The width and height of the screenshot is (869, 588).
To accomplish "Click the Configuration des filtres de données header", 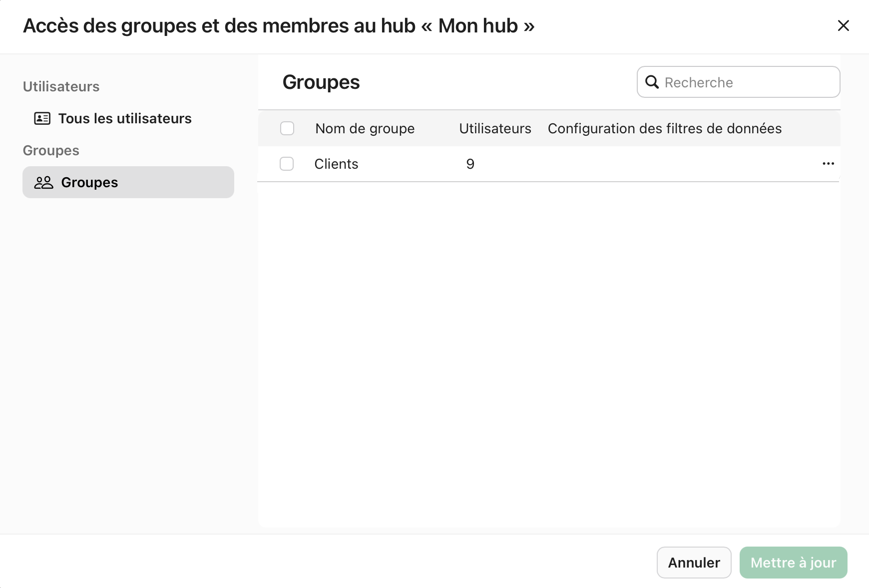I will click(x=665, y=128).
